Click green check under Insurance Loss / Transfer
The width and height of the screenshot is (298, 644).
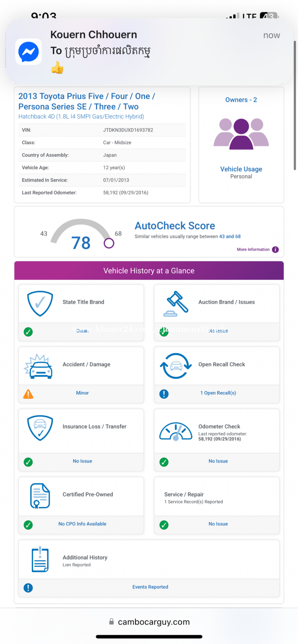tap(28, 462)
